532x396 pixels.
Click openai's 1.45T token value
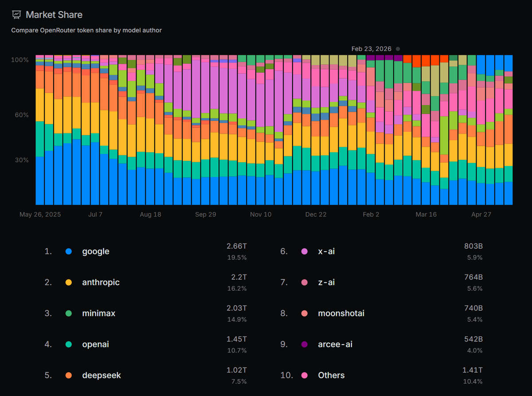pos(237,339)
